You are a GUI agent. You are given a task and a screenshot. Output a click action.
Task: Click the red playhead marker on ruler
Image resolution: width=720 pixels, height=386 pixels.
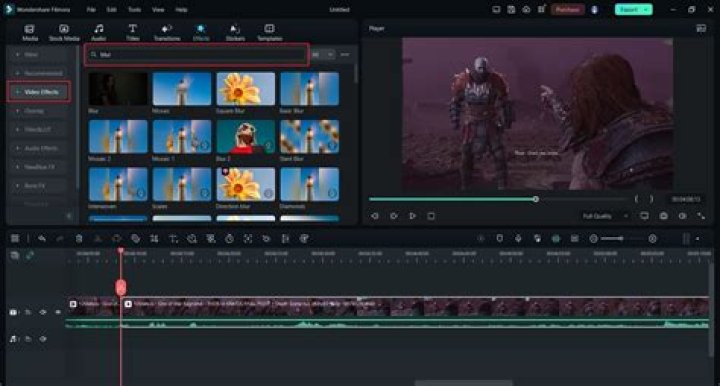point(121,251)
